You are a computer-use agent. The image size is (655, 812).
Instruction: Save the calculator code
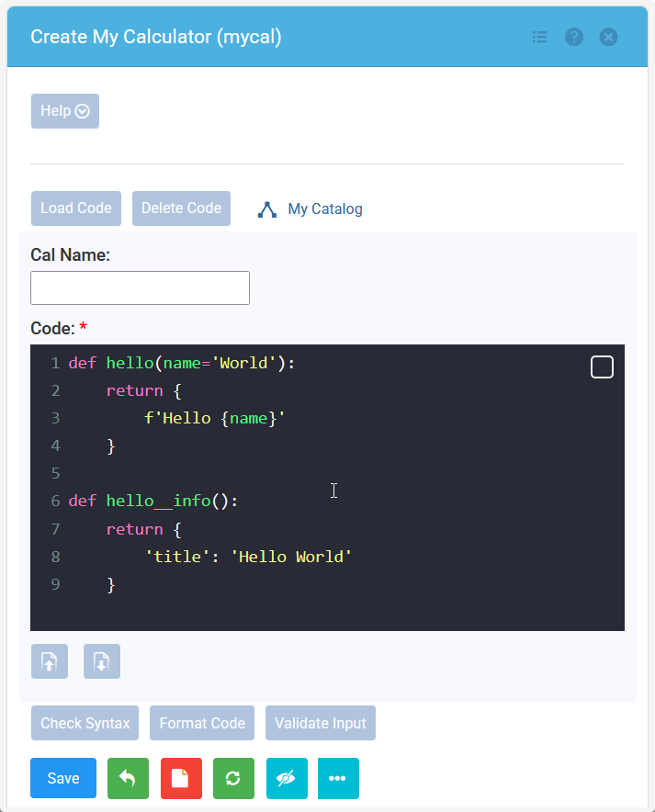(x=63, y=778)
